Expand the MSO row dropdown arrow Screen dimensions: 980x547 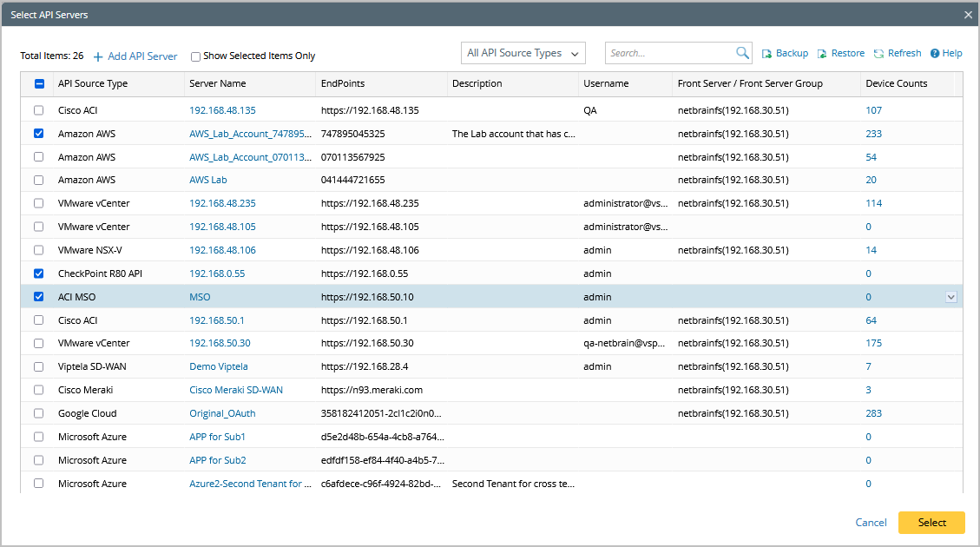951,297
